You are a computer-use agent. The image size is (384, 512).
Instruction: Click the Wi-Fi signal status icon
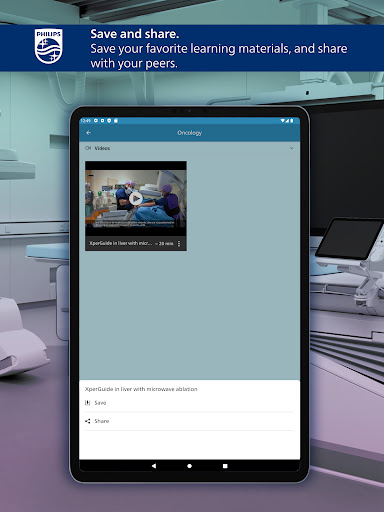[283, 120]
